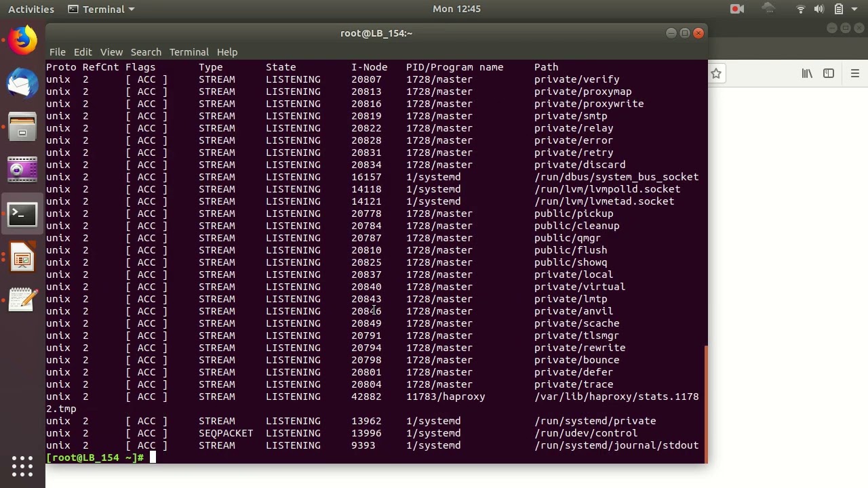Select the I-Node value '42882'

pos(366,396)
